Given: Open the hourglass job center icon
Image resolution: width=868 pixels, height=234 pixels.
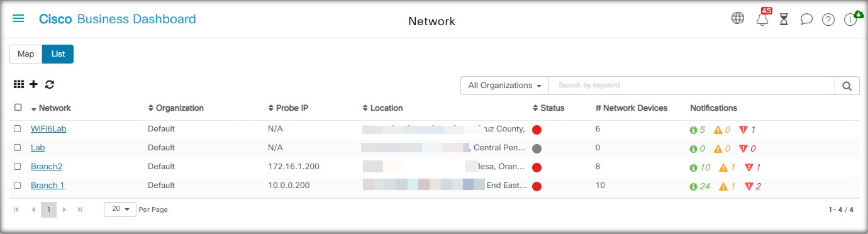Looking at the screenshot, I should click(x=784, y=19).
